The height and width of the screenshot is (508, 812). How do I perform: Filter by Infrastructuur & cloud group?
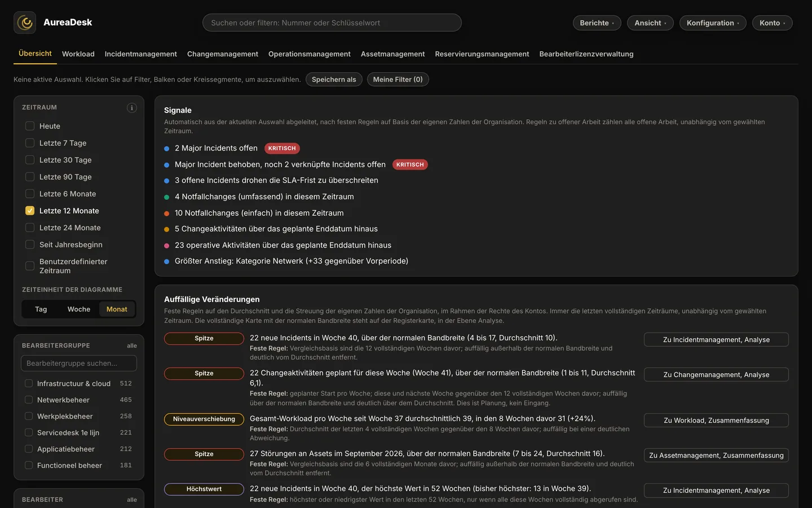(29, 383)
